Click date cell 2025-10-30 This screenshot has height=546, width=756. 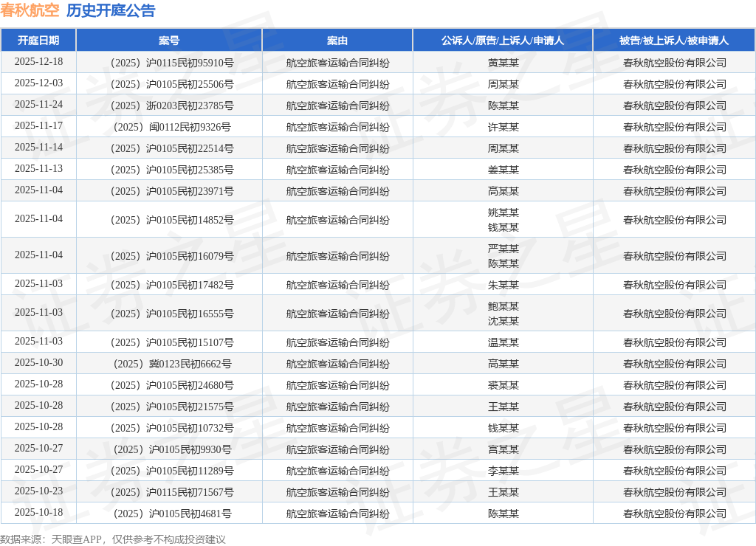(38, 363)
